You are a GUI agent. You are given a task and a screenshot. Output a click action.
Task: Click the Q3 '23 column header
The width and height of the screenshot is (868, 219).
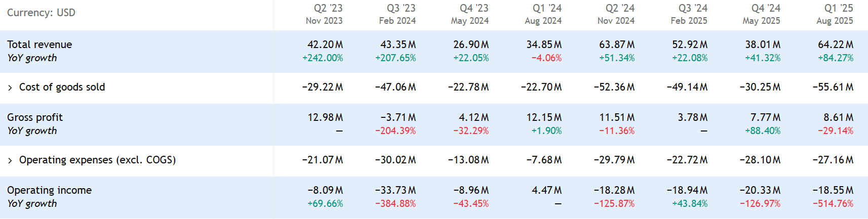[x=398, y=14]
